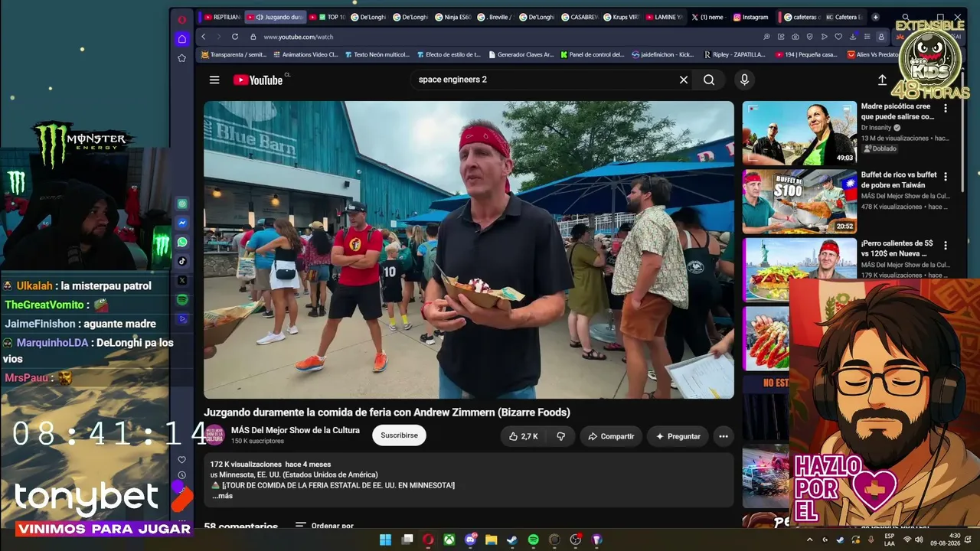Open the Animations Video bookmark
Viewport: 980px width, 551px height.
coord(305,54)
